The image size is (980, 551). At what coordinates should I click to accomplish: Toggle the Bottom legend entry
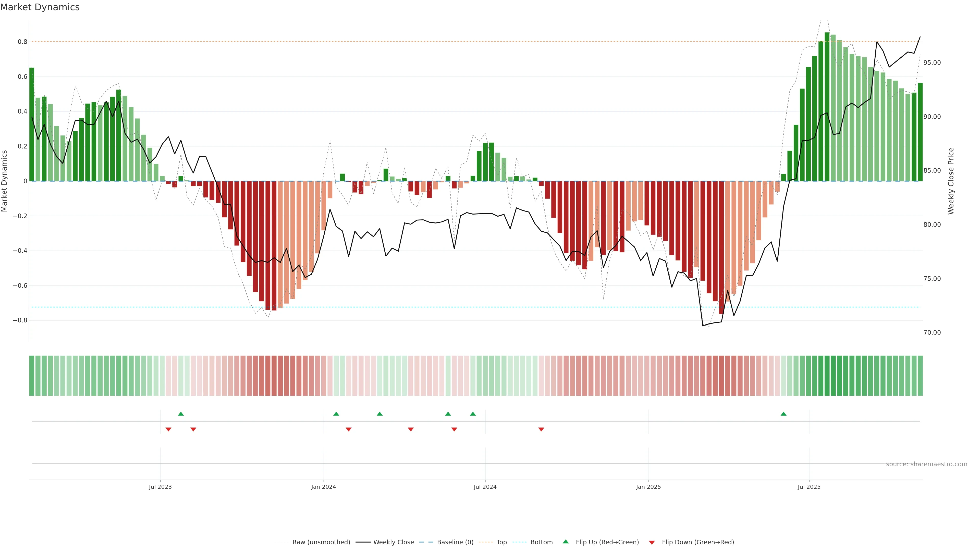click(x=541, y=542)
